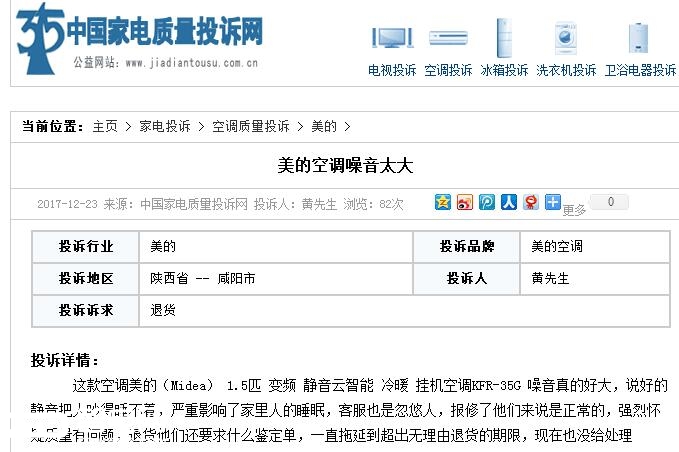Click the 投诉诉求 header cell
Image resolution: width=679 pixels, height=452 pixels.
pyautogui.click(x=86, y=310)
